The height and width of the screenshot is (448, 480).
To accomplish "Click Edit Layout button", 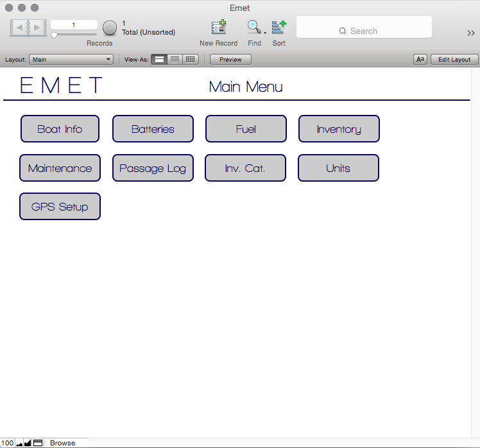I will (x=454, y=60).
